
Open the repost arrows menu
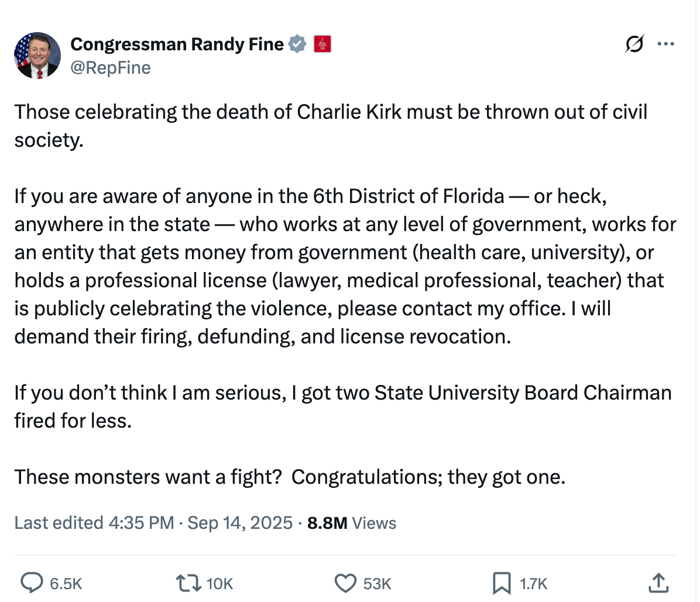pyautogui.click(x=188, y=583)
